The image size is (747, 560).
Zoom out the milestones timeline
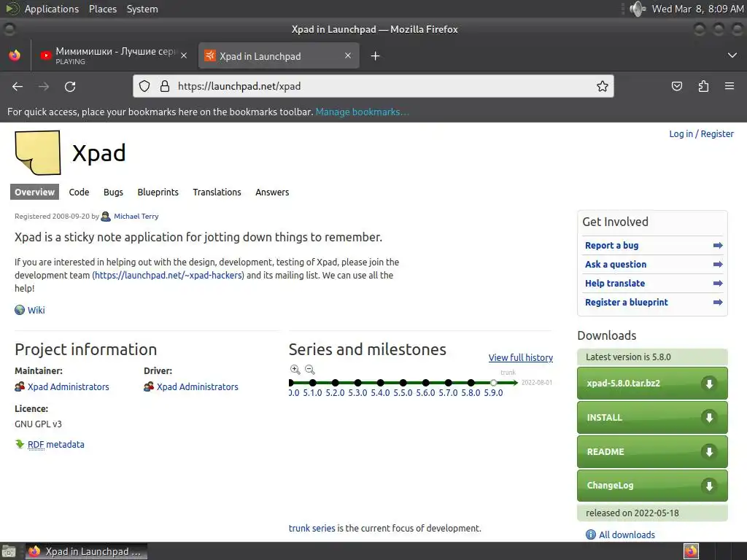[x=309, y=370]
